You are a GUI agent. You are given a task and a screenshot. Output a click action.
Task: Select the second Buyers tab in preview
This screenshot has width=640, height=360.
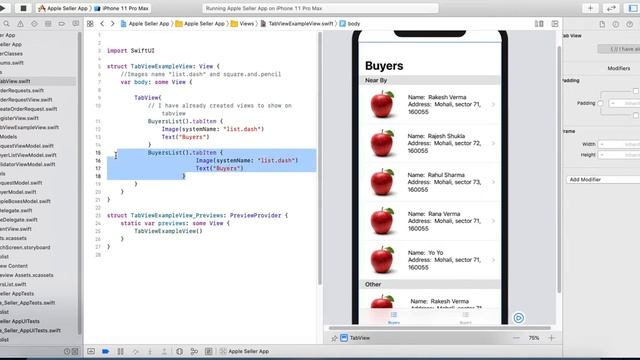pos(465,318)
